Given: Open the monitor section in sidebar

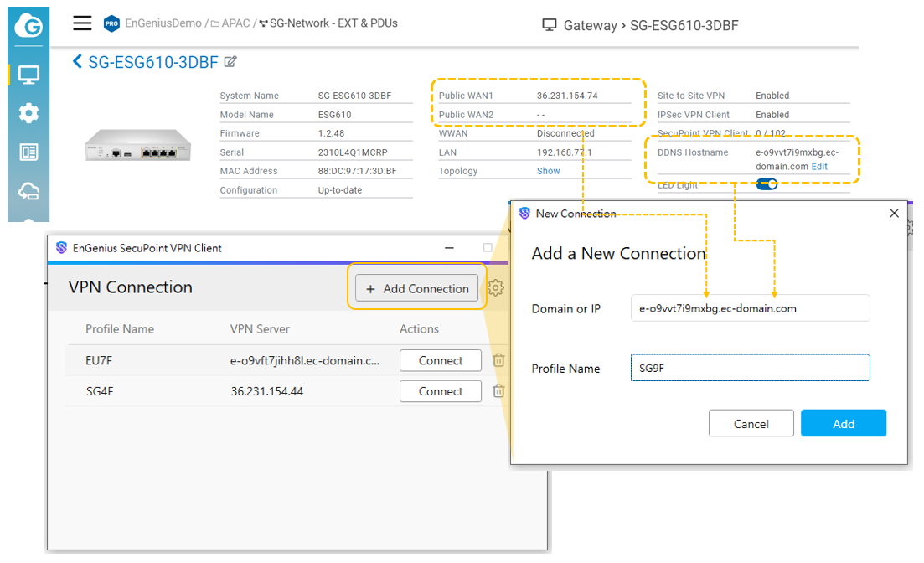Looking at the screenshot, I should [28, 75].
